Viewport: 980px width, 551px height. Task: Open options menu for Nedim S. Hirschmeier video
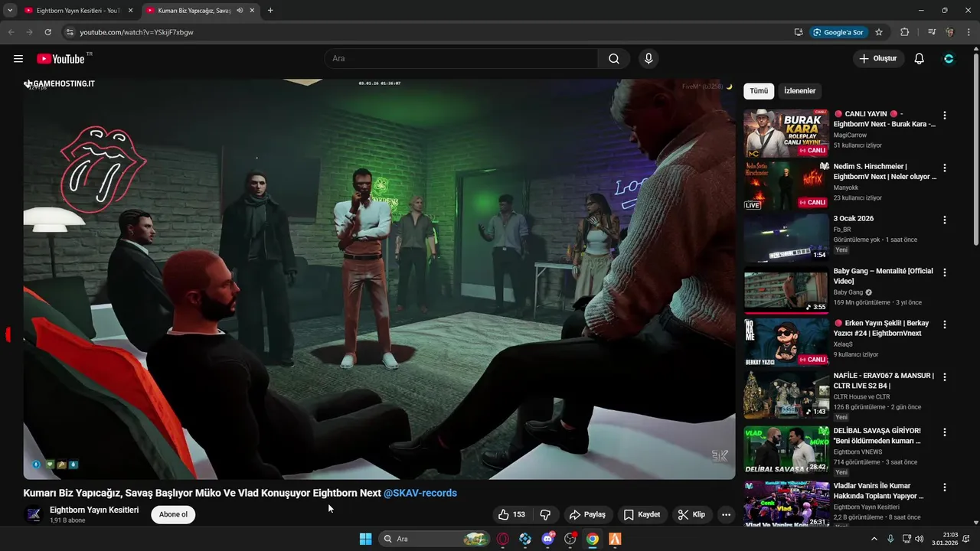(945, 168)
